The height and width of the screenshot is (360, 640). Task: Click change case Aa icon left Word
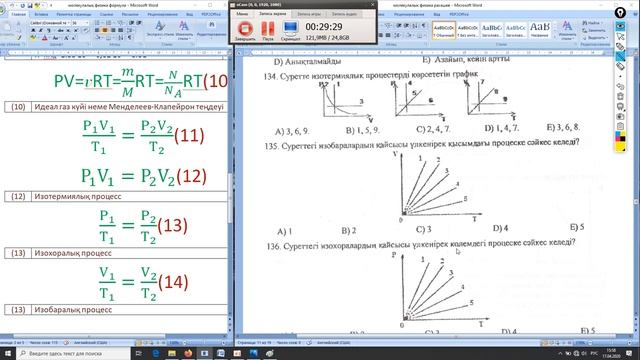click(56, 38)
